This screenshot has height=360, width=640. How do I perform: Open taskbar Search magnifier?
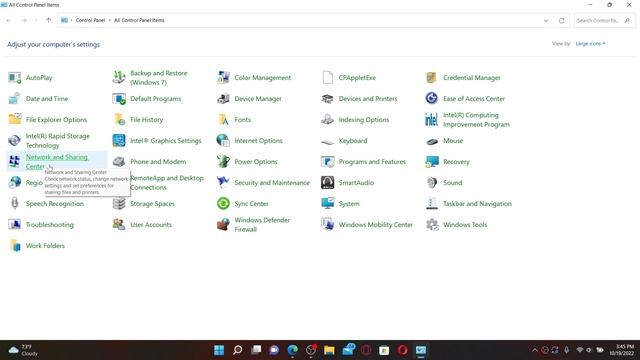(238, 350)
